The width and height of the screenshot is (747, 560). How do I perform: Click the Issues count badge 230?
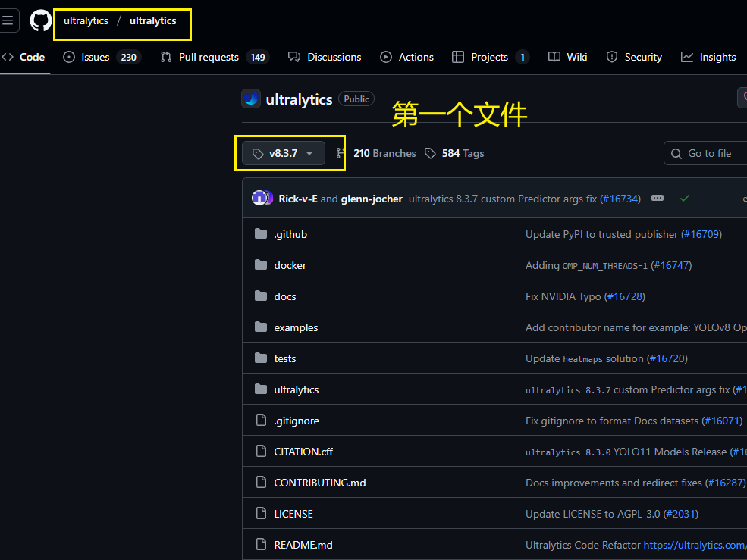point(129,58)
